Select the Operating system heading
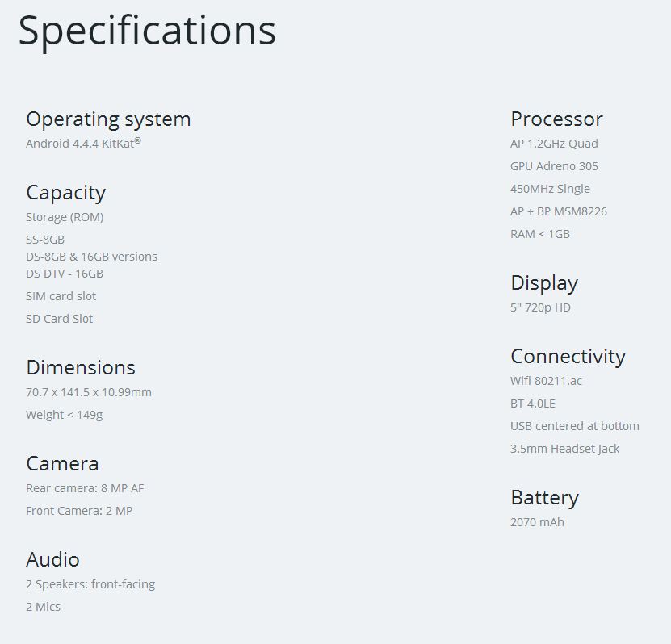The height and width of the screenshot is (644, 671). (x=108, y=119)
